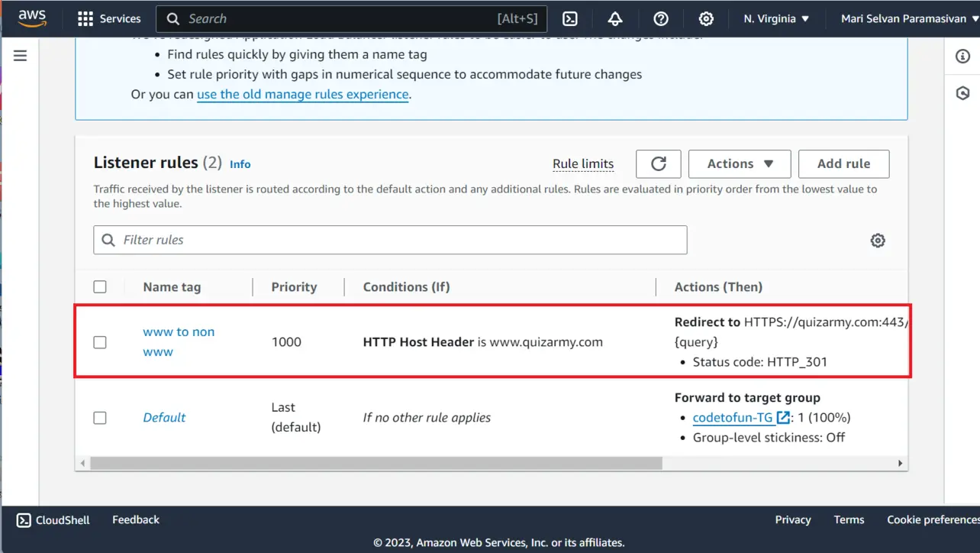Open the help question mark icon
The width and height of the screenshot is (980, 553).
(662, 18)
